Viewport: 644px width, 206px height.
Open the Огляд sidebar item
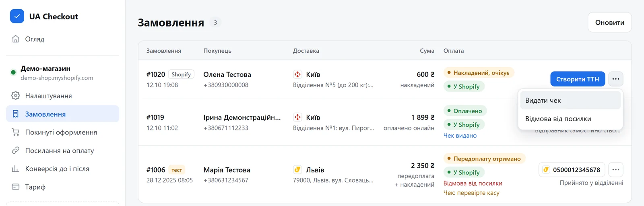click(x=62, y=39)
